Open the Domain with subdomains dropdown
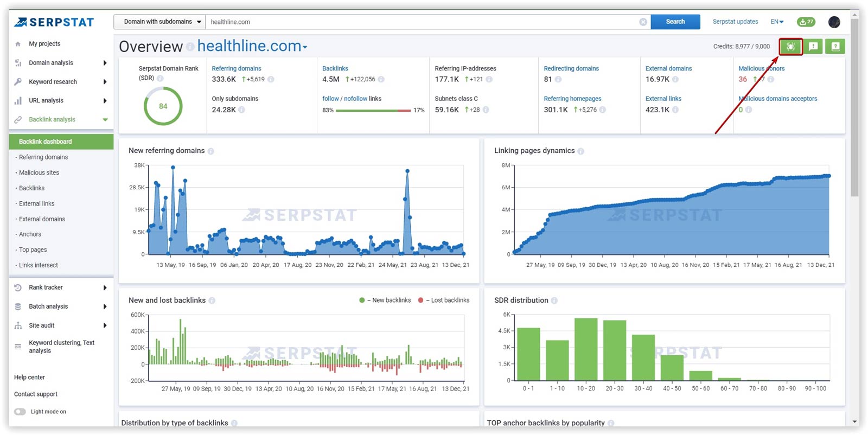The image size is (868, 435). point(159,22)
